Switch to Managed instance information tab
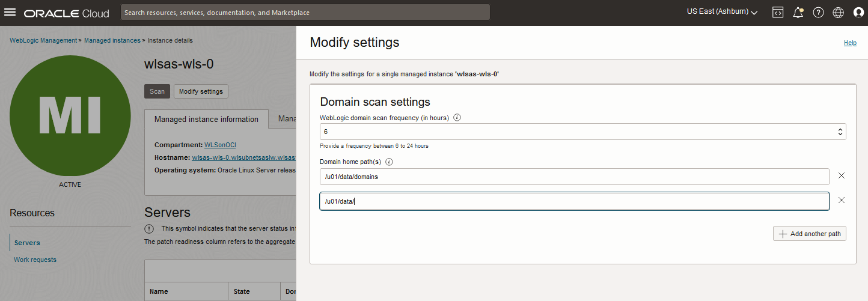The height and width of the screenshot is (301, 868). 206,119
